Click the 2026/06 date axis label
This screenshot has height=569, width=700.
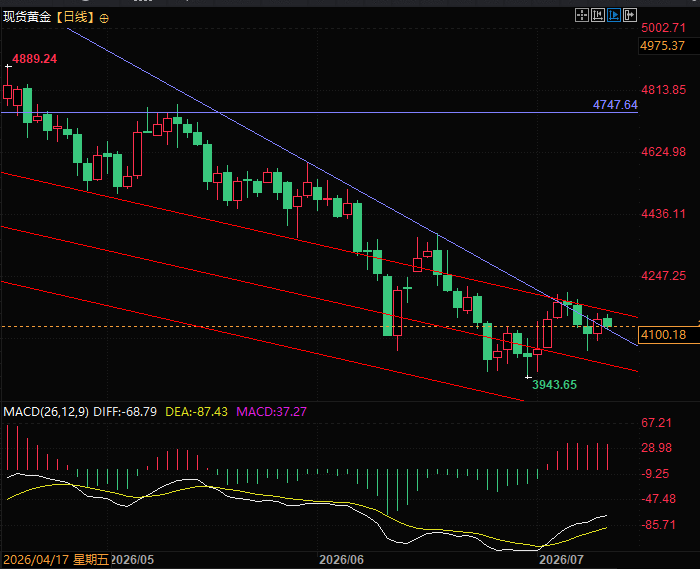[x=342, y=560]
